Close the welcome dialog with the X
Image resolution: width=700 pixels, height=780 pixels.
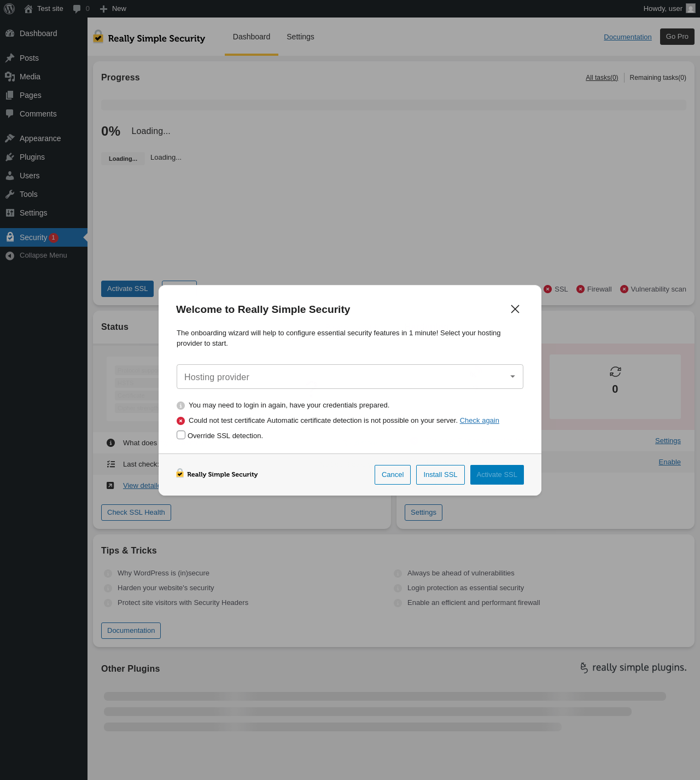515,309
